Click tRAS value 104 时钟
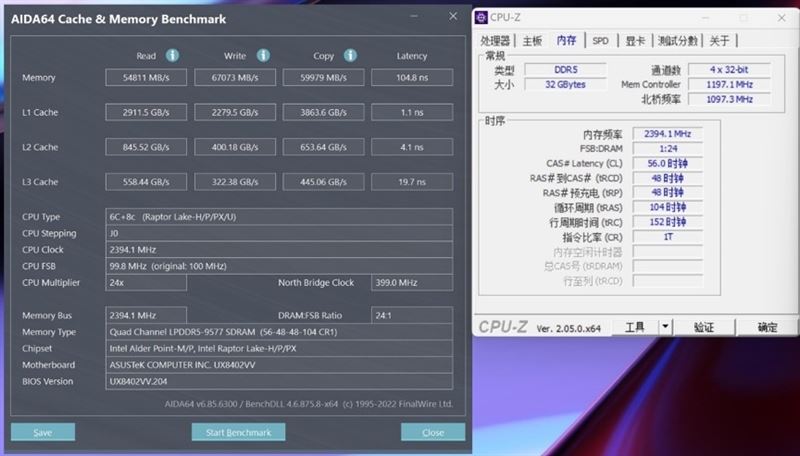This screenshot has height=456, width=800. click(668, 207)
